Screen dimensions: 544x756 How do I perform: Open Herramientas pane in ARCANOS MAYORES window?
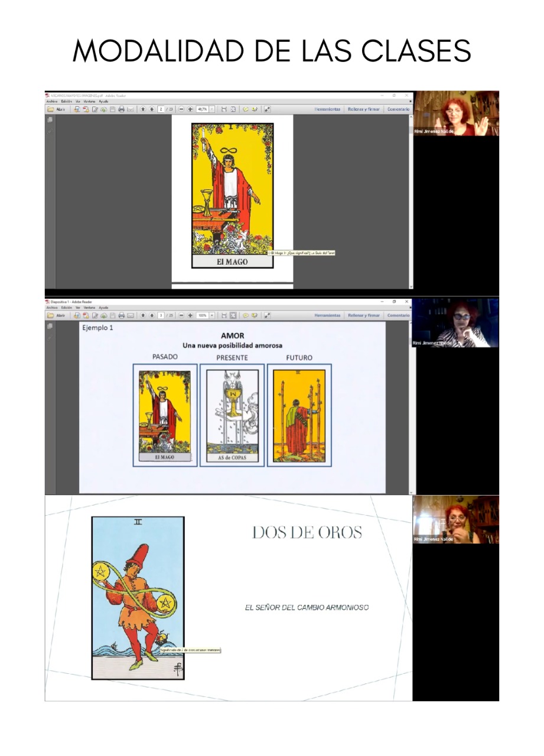click(x=327, y=109)
